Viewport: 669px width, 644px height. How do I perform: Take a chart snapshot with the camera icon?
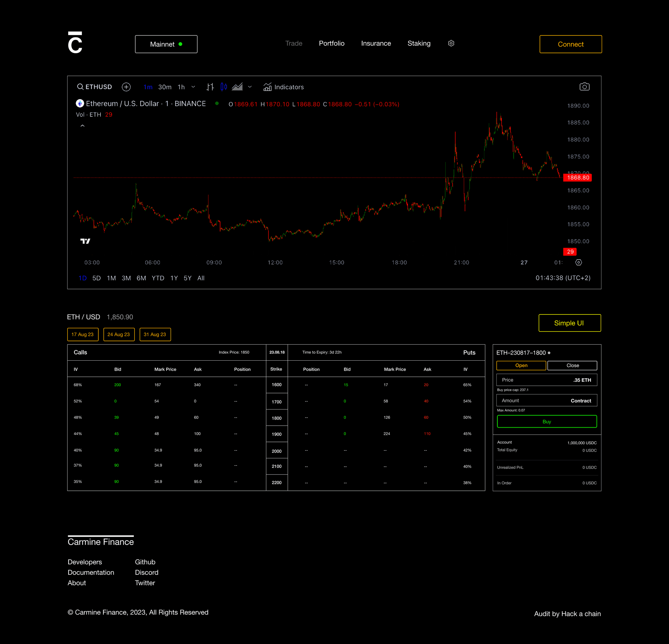tap(585, 86)
